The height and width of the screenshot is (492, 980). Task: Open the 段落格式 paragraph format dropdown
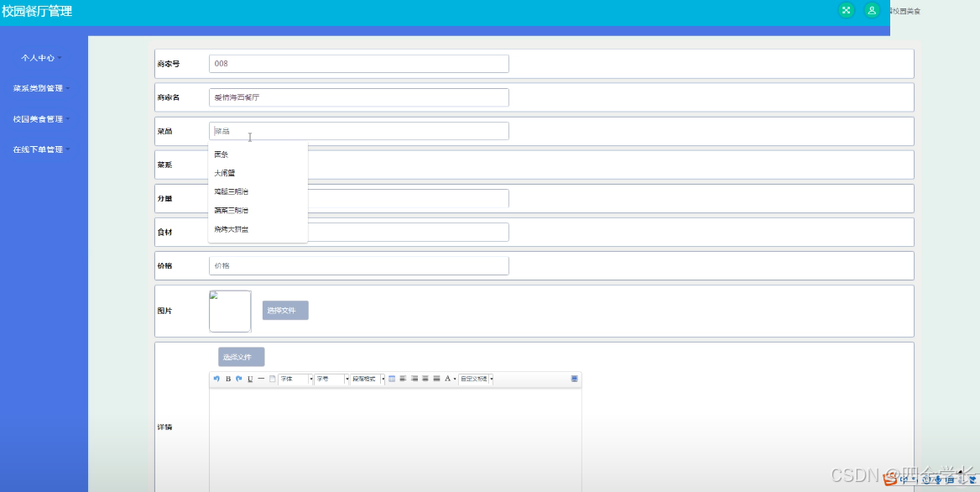(367, 379)
